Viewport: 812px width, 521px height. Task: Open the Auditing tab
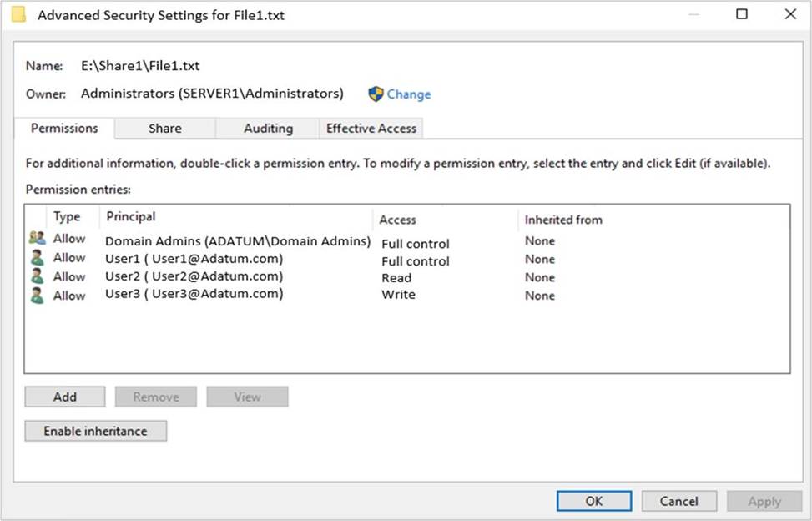268,129
